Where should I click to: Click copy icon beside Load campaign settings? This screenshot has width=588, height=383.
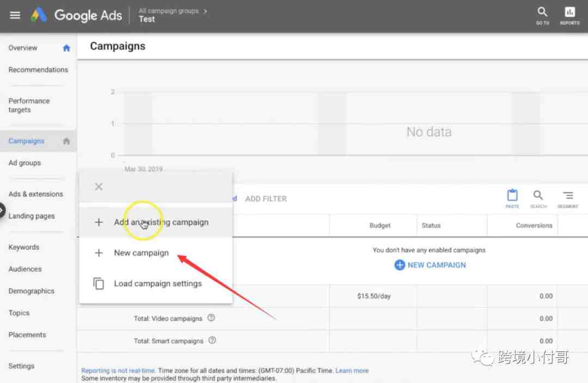coord(99,284)
